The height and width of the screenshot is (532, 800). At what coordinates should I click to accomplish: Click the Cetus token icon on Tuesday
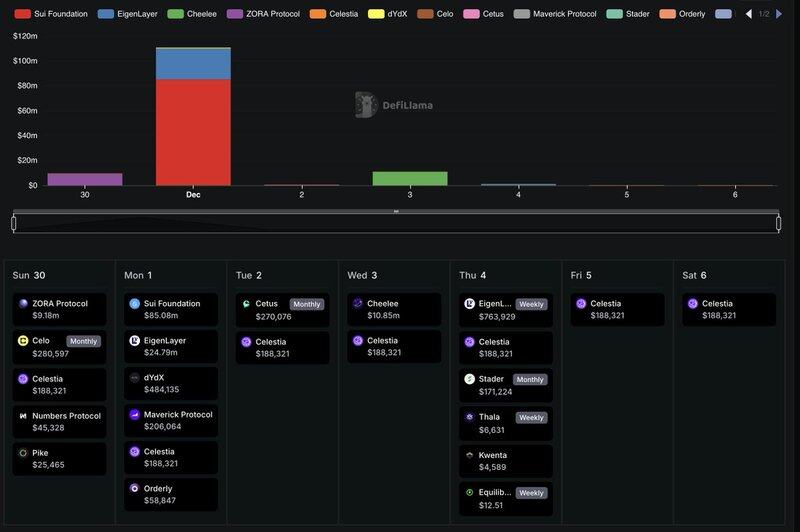click(x=247, y=304)
